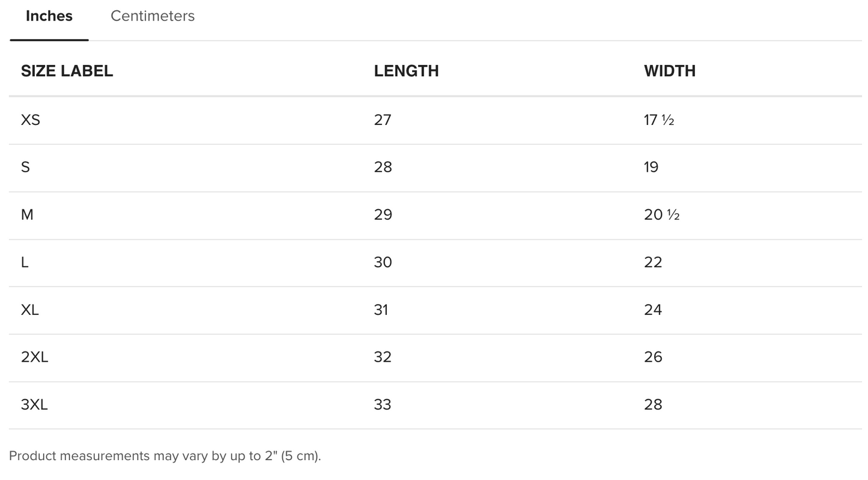
Task: Click length value 30 in L row
Action: 383,262
